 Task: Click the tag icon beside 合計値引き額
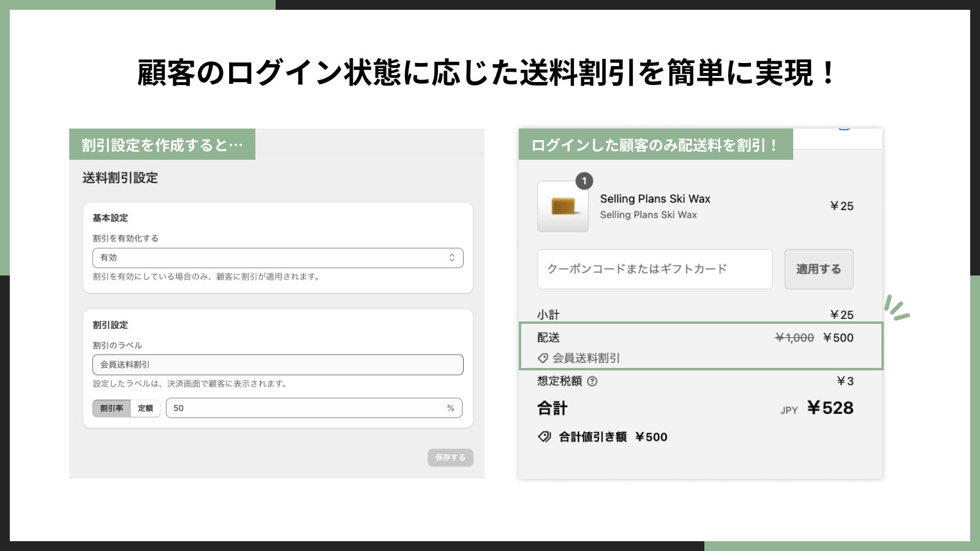pos(544,437)
